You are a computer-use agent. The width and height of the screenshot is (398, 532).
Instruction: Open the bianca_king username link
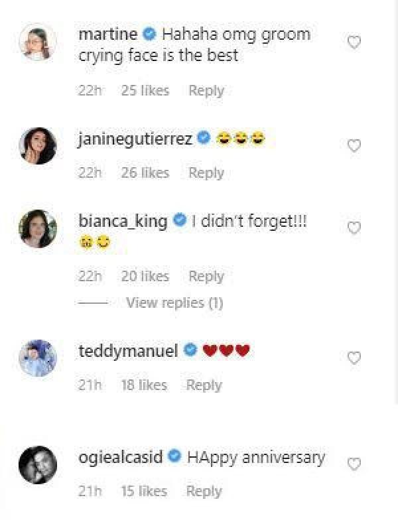point(123,221)
